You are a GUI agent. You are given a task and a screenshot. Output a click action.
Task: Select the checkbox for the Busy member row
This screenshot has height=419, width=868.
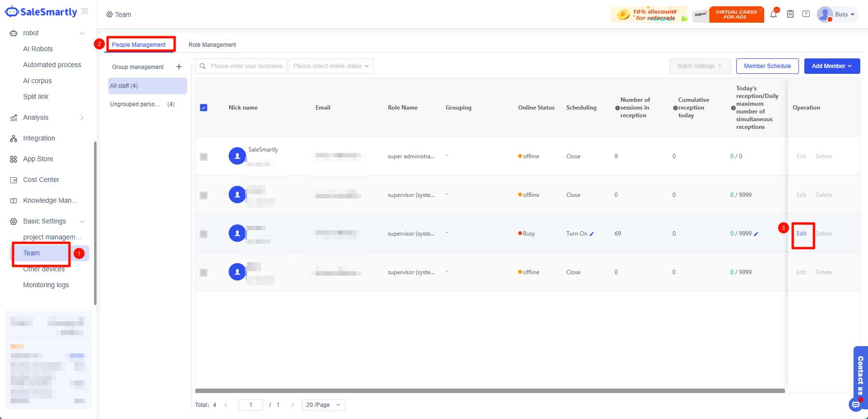click(204, 234)
